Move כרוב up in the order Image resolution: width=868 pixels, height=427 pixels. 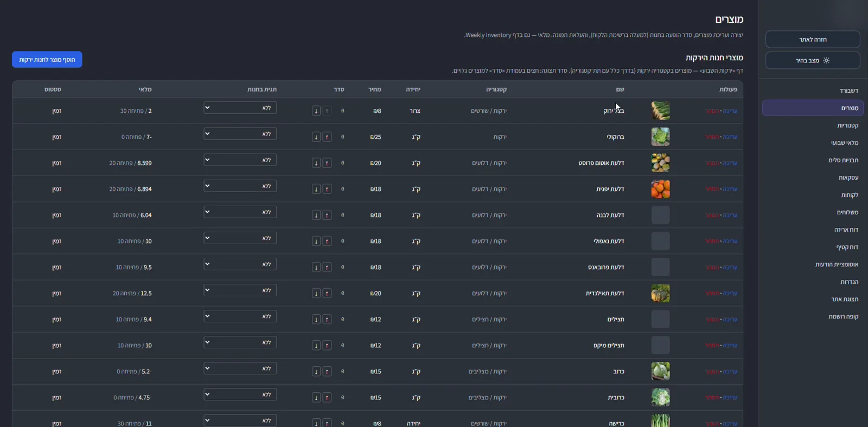(x=327, y=371)
